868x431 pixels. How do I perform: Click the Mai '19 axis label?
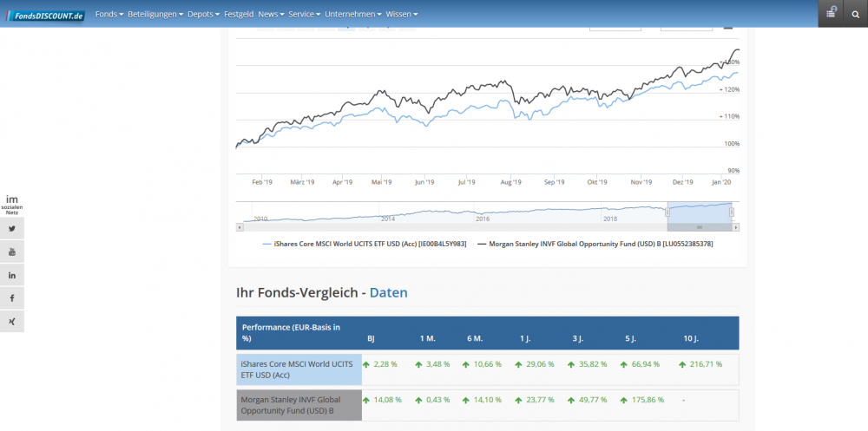381,182
